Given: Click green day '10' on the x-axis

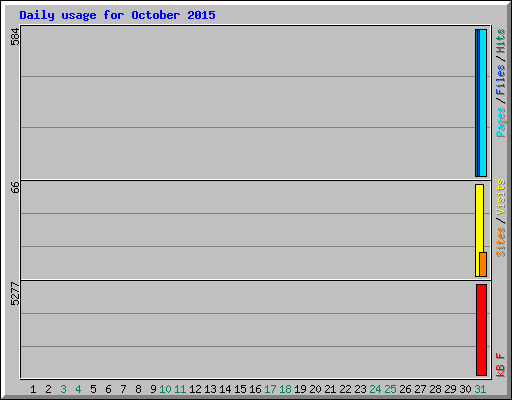Looking at the screenshot, I should (165, 389).
